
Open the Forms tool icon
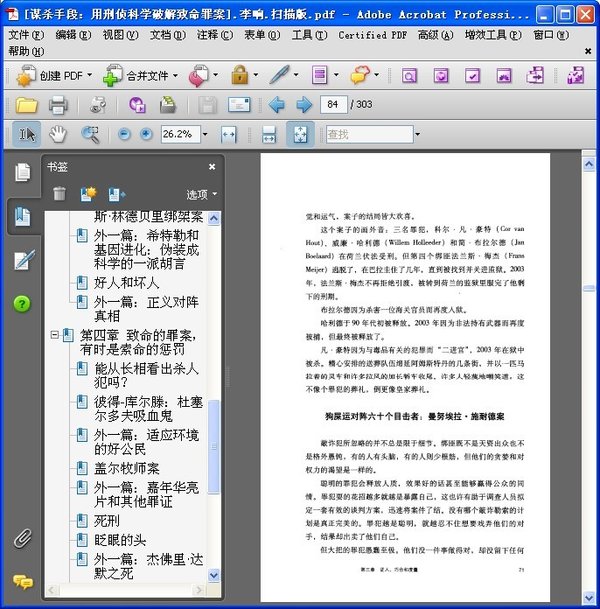pos(320,75)
